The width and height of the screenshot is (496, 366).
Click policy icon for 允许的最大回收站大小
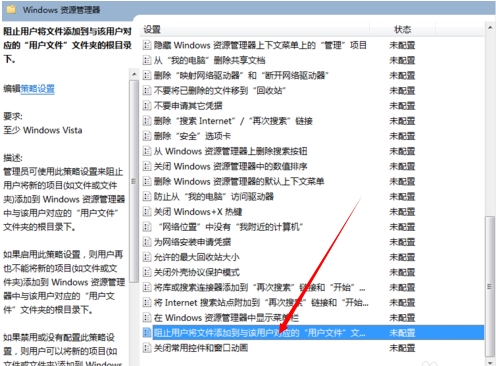(147, 257)
